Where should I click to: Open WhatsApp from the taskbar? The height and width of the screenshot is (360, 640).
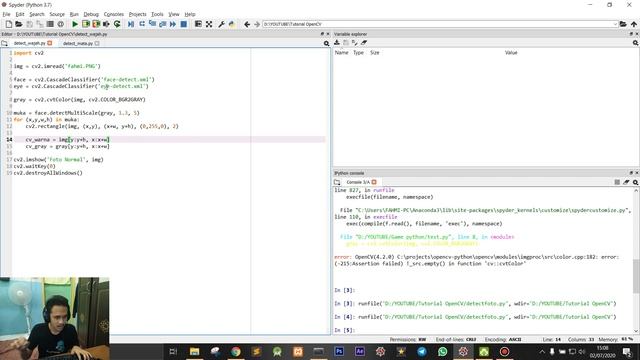[442, 351]
